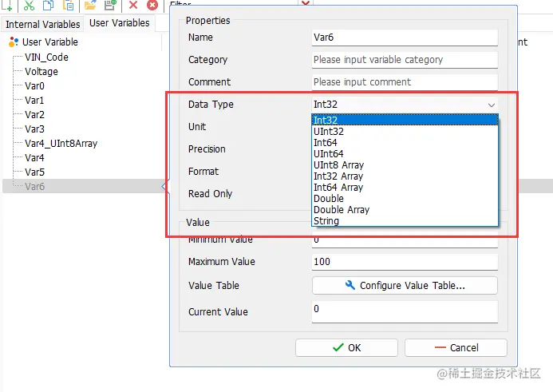This screenshot has width=553, height=392.
Task: Open Configure Value Table button
Action: [405, 285]
